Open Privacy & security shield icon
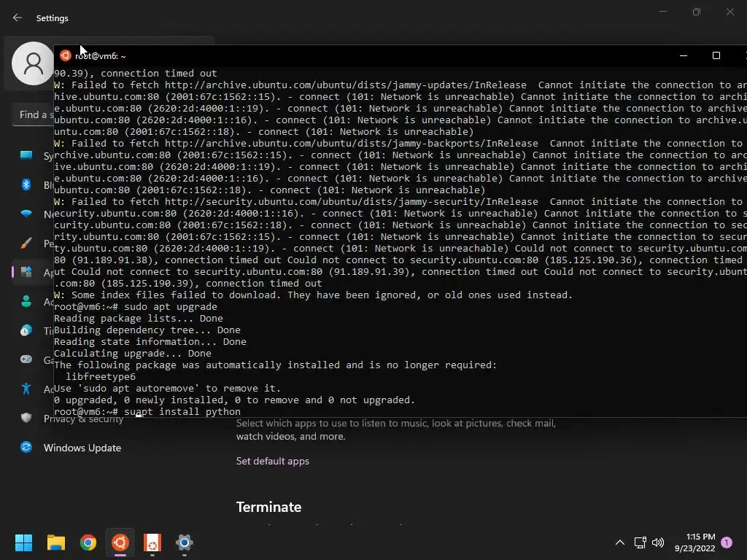This screenshot has width=747, height=560. 26,418
